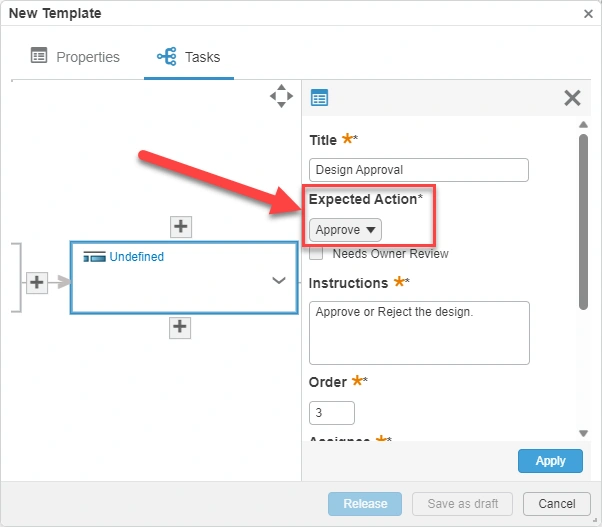Add a task above the Undefined node
602x527 pixels.
click(180, 226)
